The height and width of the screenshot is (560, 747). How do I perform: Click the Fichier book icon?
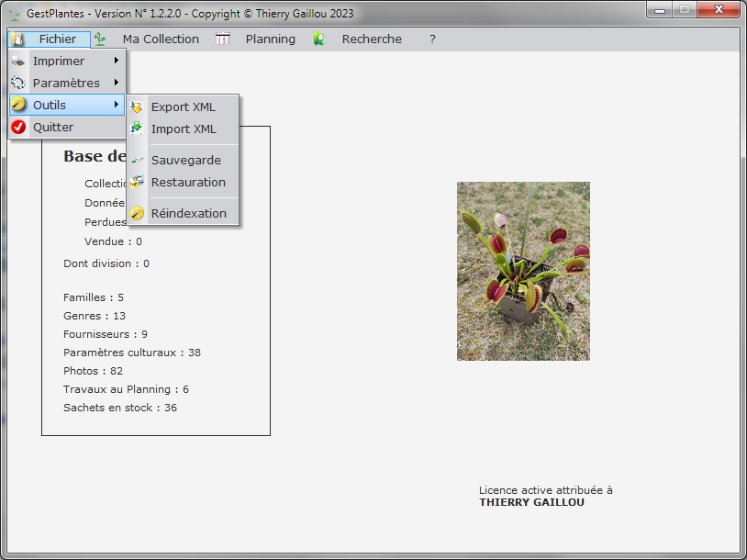(17, 39)
